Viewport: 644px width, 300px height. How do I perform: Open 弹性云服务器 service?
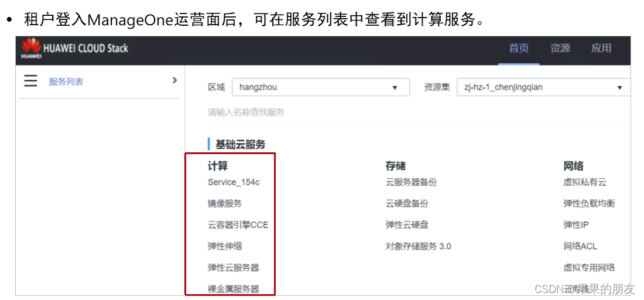[233, 268]
